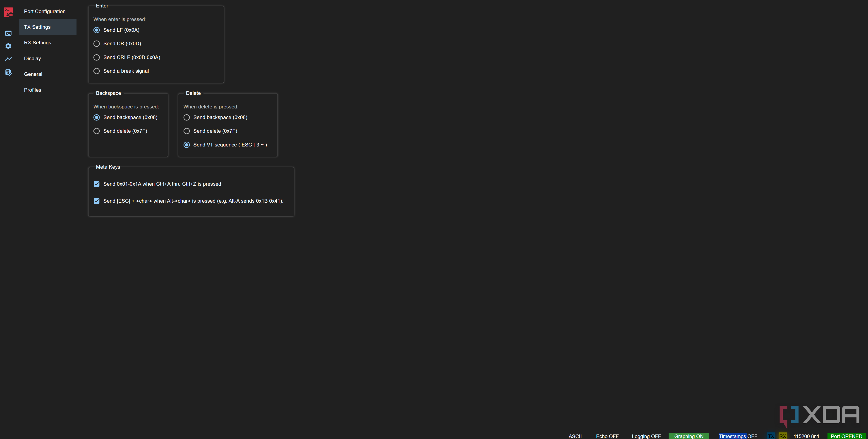Open the settings gear icon in sidebar
868x439 pixels.
click(8, 46)
